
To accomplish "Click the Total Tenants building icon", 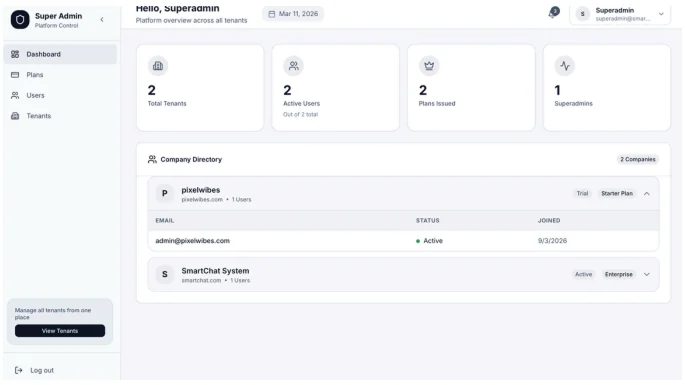I will click(158, 66).
